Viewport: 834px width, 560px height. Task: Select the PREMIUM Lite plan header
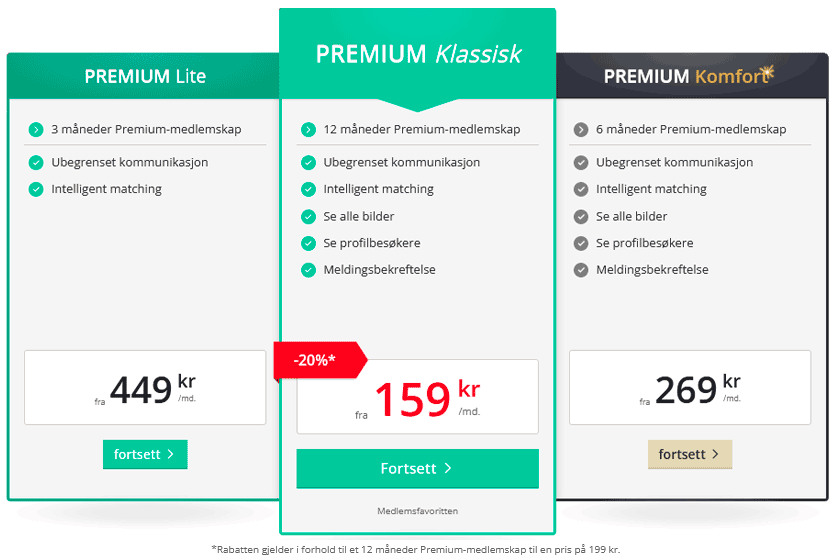144,76
